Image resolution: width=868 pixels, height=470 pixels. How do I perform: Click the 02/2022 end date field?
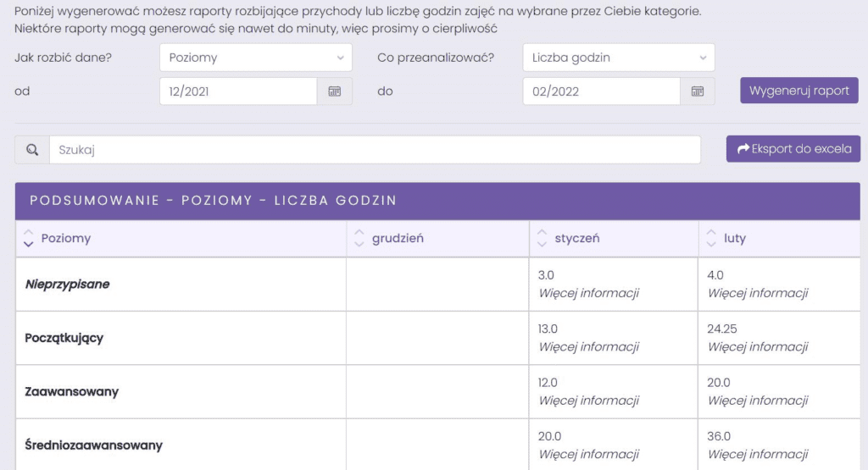602,91
